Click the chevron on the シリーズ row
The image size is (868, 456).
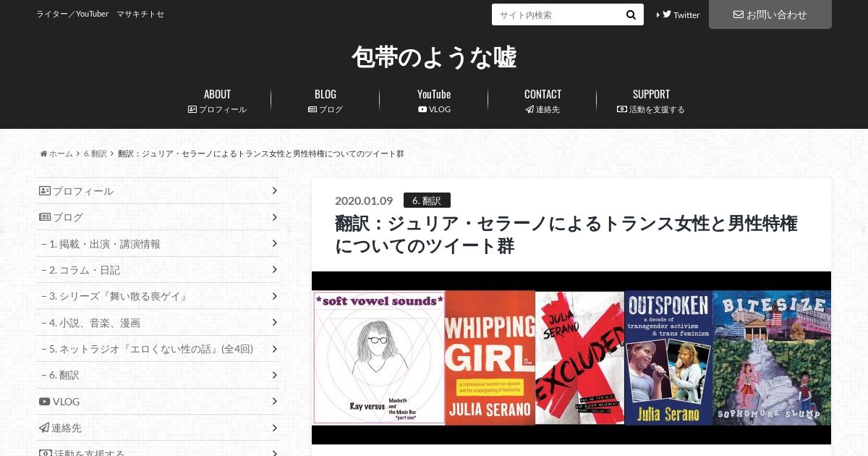coord(275,296)
